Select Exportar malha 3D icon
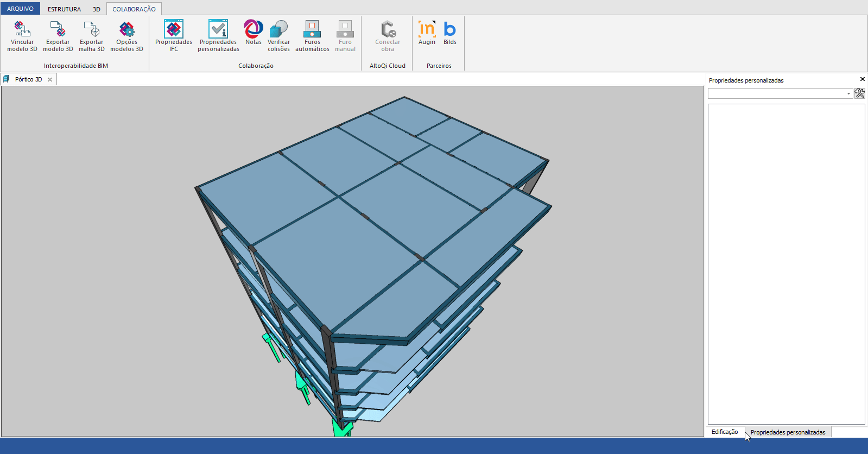The height and width of the screenshot is (454, 868). click(91, 29)
